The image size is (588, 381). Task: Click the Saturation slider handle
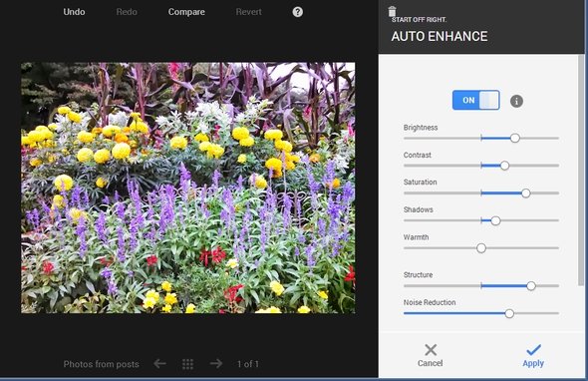526,193
